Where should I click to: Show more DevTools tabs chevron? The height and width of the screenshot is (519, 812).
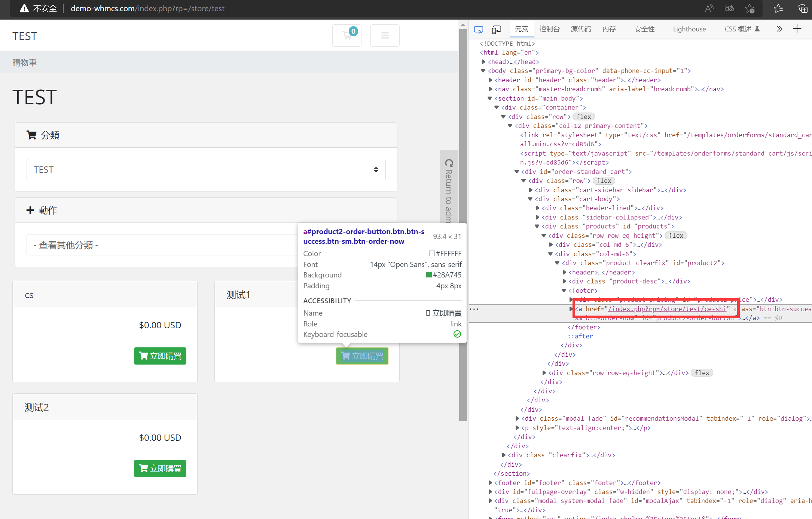tap(779, 29)
